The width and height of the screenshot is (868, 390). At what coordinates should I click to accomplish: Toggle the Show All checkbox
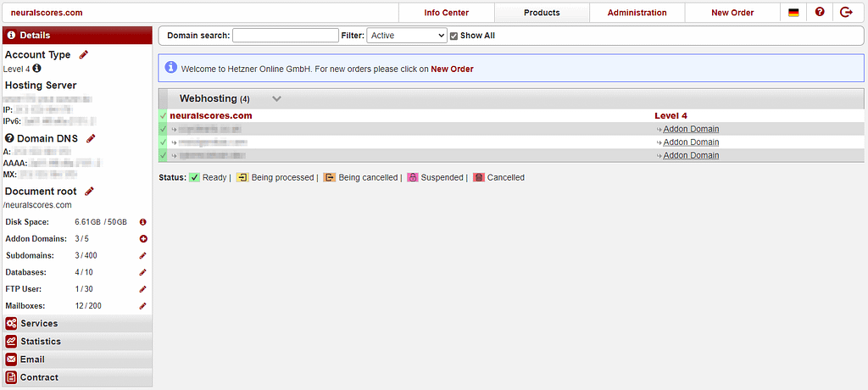(x=454, y=36)
